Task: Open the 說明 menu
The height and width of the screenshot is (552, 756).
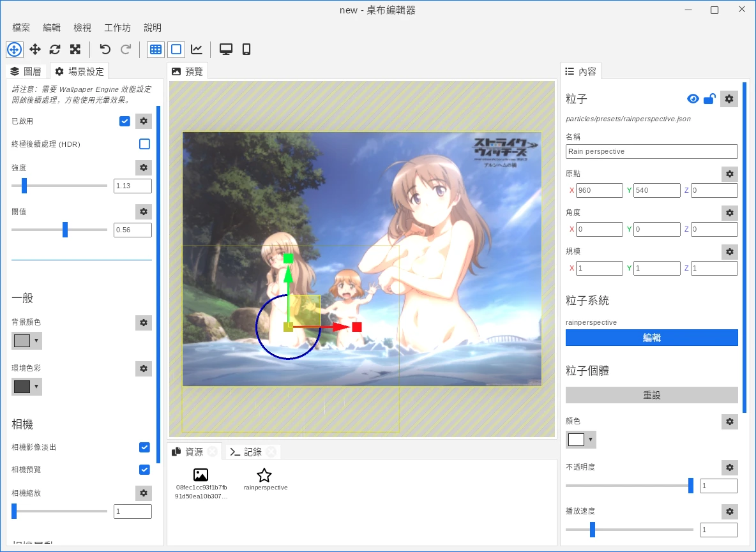Action: (x=153, y=27)
